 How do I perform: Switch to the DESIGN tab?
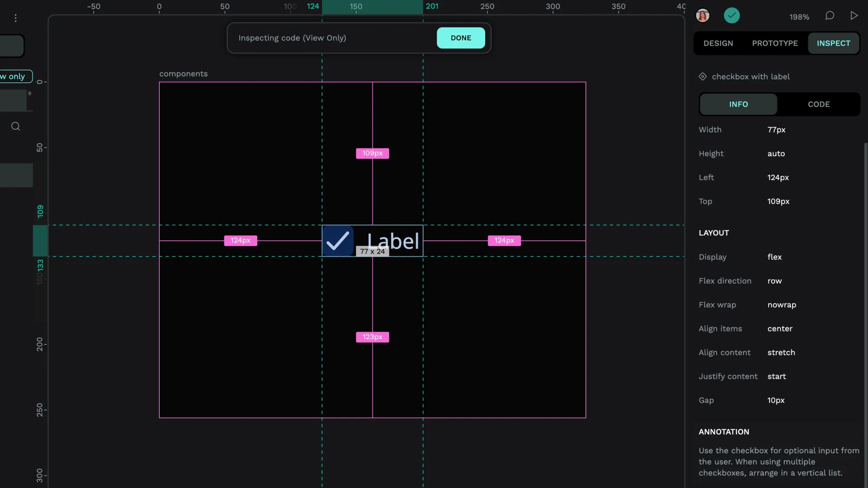tap(718, 43)
